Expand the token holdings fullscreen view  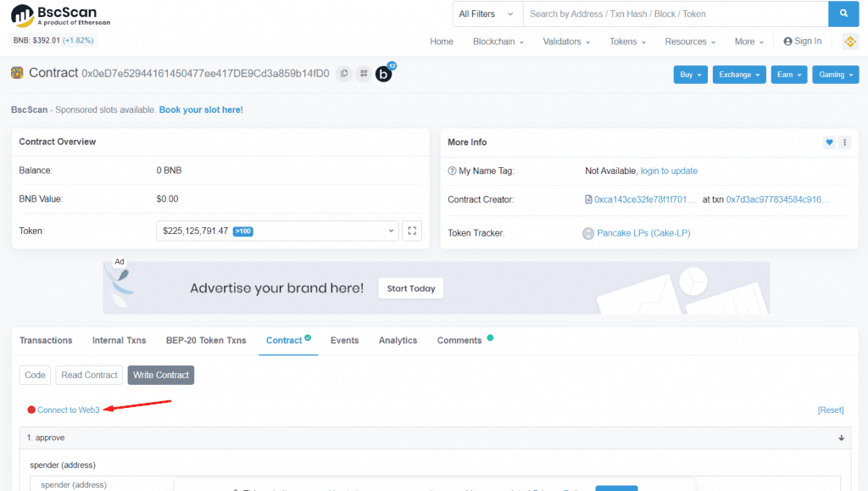(412, 231)
